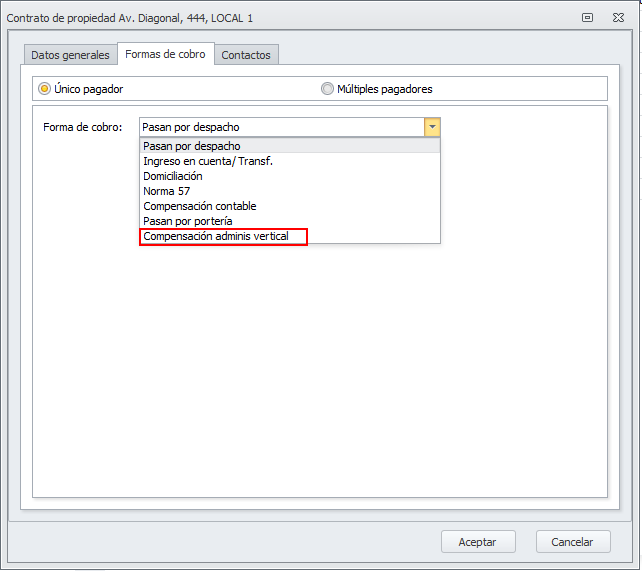
Task: Select Ingreso en cuenta/ Transf. option
Action: coord(208,161)
